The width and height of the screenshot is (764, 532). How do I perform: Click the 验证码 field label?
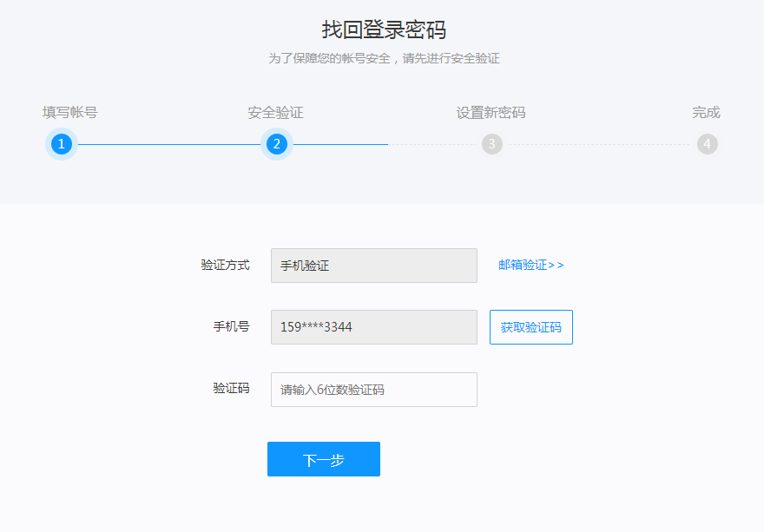point(229,389)
